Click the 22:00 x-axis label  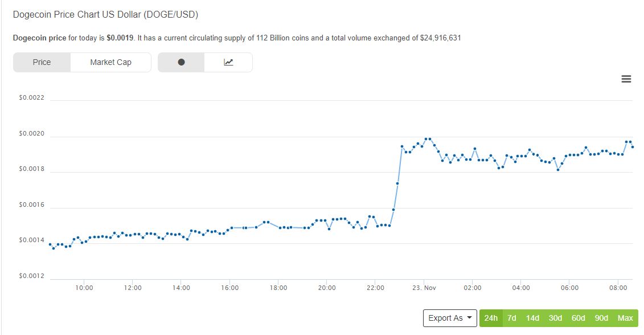coord(375,288)
